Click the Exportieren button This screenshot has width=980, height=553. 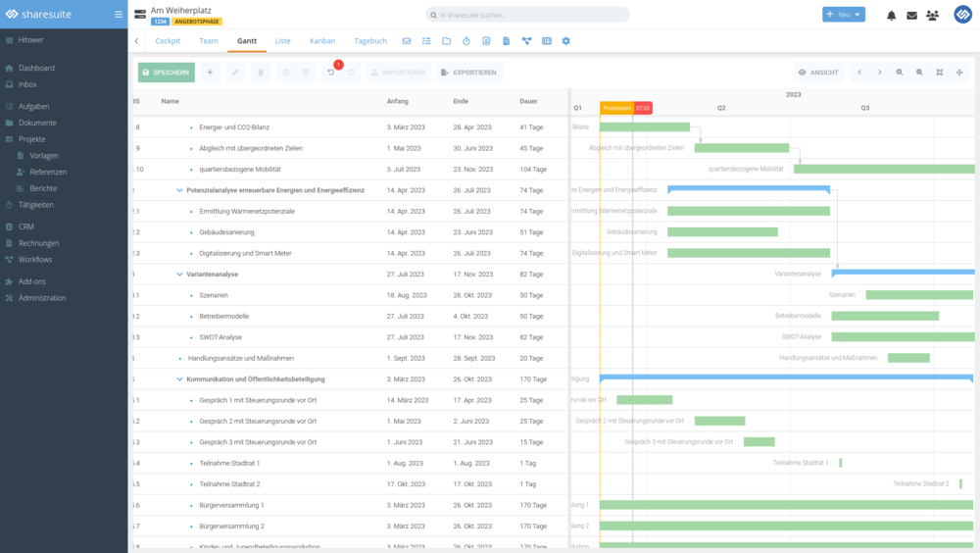(x=469, y=73)
